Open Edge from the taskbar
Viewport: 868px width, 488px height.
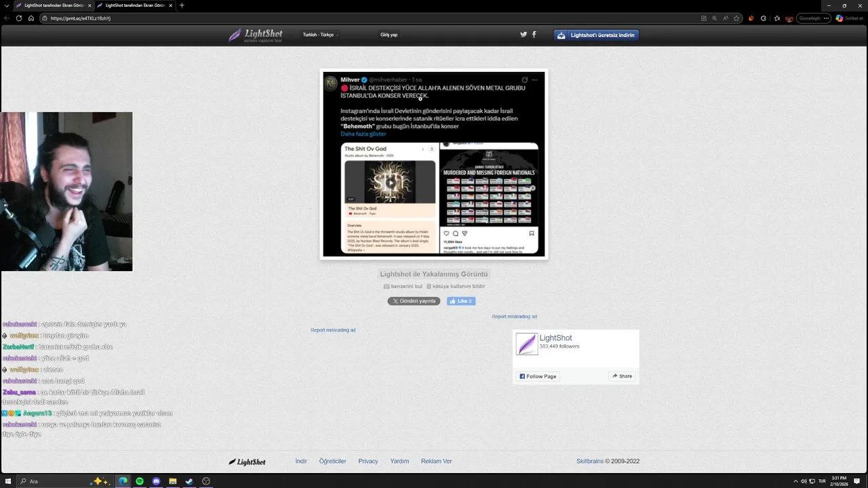pos(123,481)
